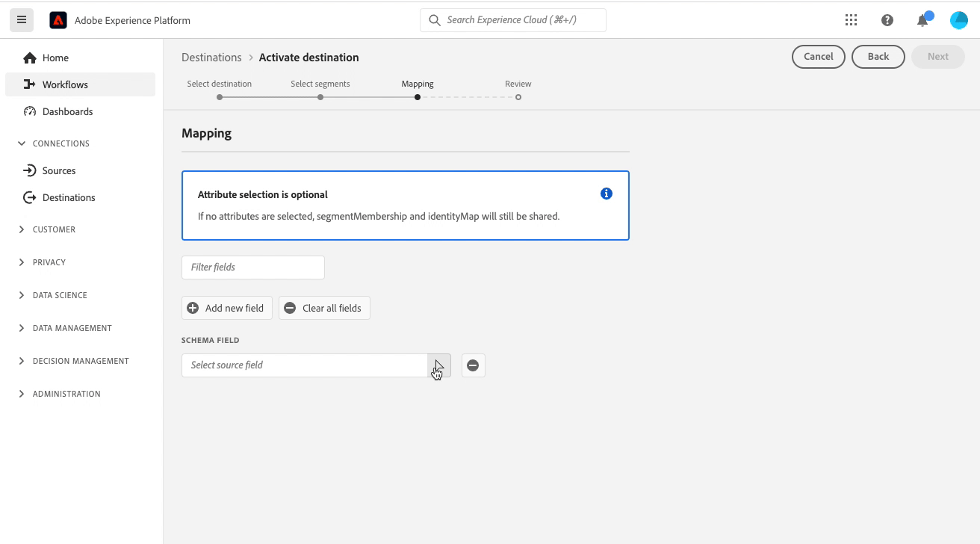Image resolution: width=980 pixels, height=544 pixels.
Task: Go to the Select segments step marker
Action: point(320,97)
